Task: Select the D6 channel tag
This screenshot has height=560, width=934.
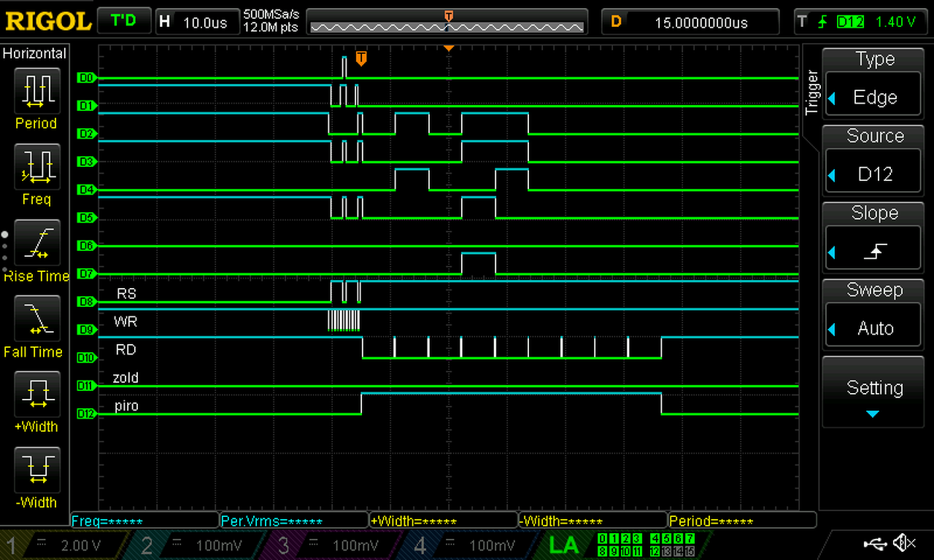Action: click(x=85, y=246)
